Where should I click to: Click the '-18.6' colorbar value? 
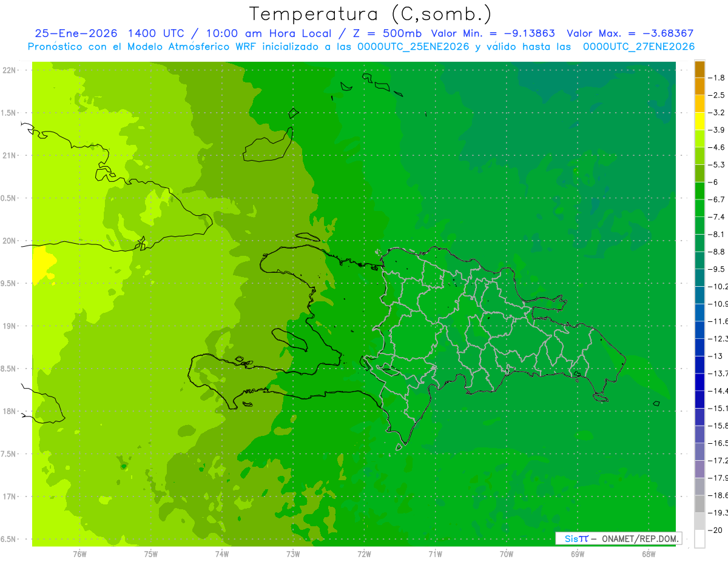point(718,495)
